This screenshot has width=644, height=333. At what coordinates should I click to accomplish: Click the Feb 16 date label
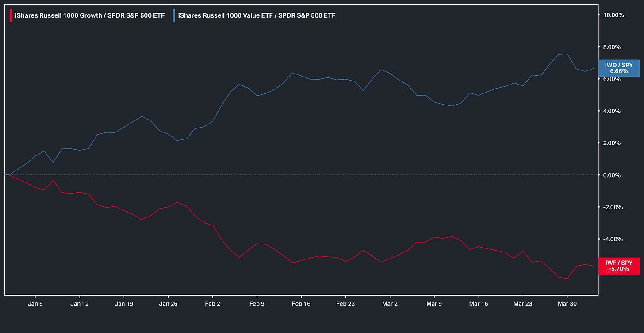tap(301, 304)
